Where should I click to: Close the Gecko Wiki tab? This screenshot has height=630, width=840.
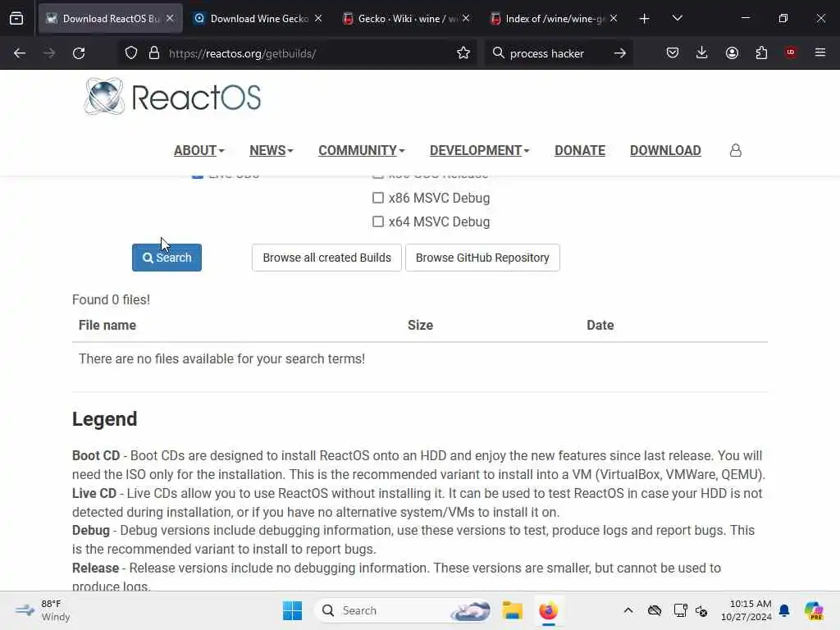(466, 18)
